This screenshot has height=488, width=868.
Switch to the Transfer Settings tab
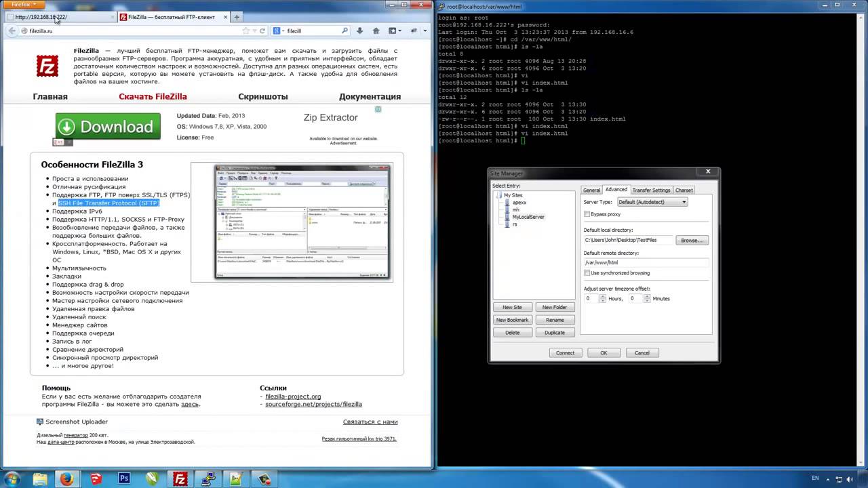651,190
